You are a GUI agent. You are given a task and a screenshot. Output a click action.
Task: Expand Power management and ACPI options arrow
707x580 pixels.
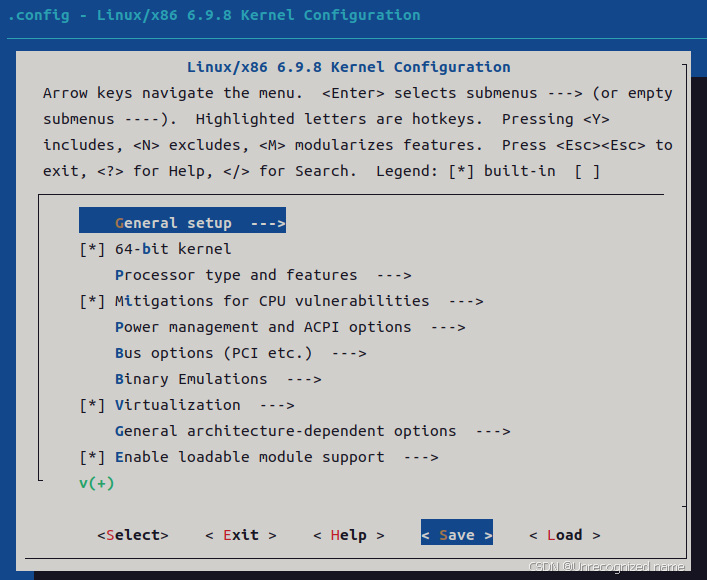coord(448,327)
